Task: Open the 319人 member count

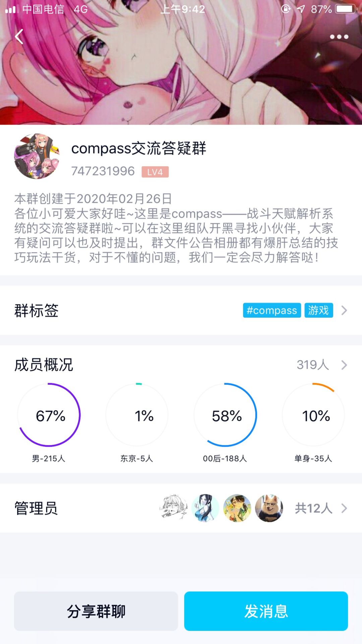Action: (x=312, y=365)
